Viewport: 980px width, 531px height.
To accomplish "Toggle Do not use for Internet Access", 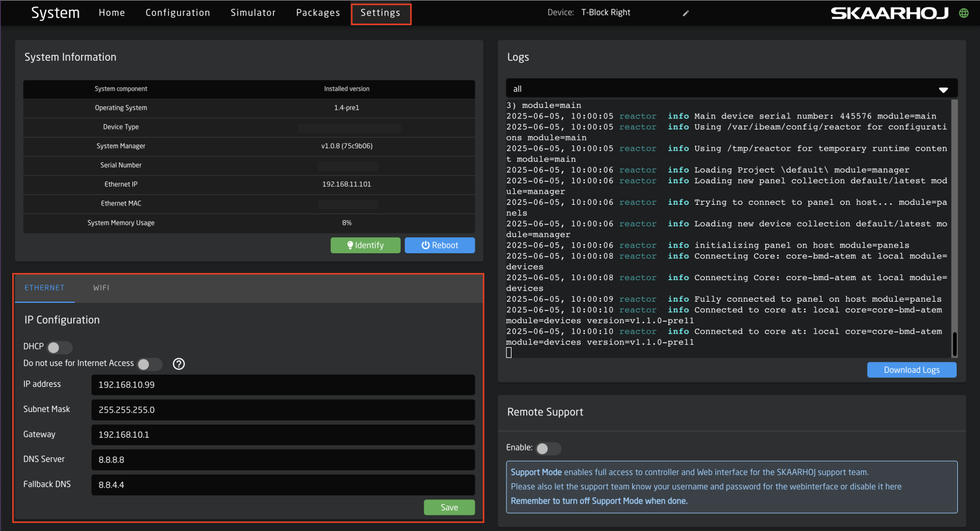I will pyautogui.click(x=150, y=364).
